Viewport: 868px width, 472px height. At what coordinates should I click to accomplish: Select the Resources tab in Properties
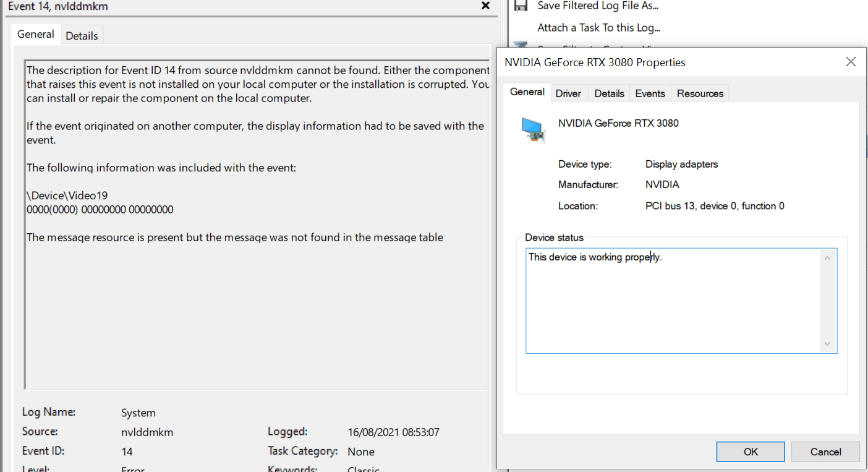[x=700, y=93]
